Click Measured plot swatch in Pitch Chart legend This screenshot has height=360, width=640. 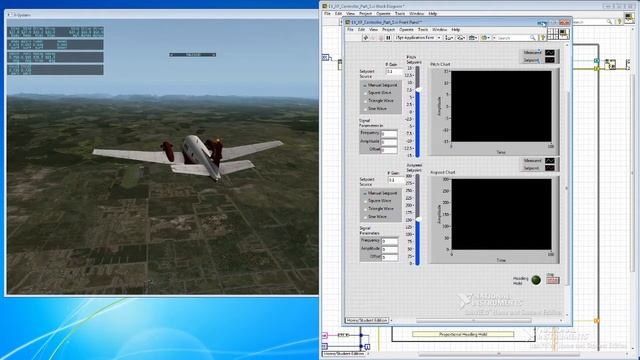[550, 53]
